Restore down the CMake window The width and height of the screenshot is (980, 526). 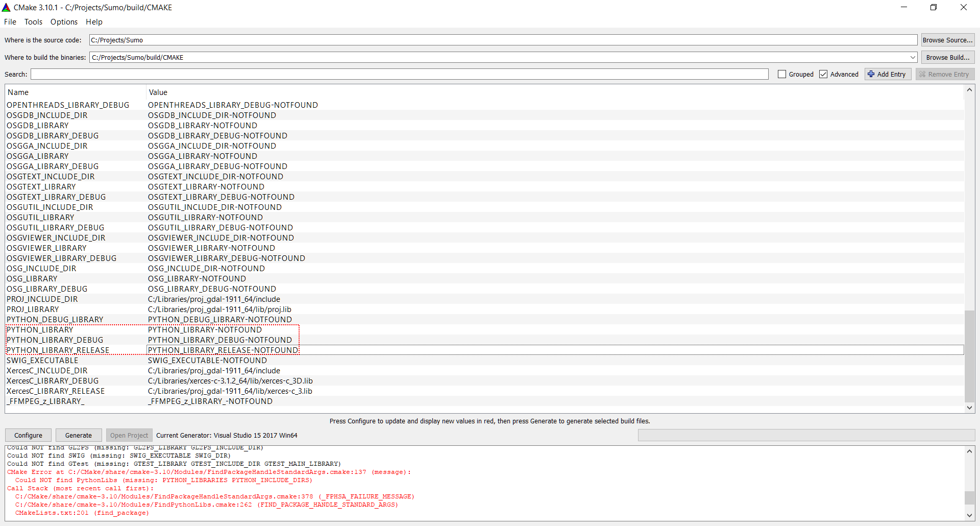[933, 7]
